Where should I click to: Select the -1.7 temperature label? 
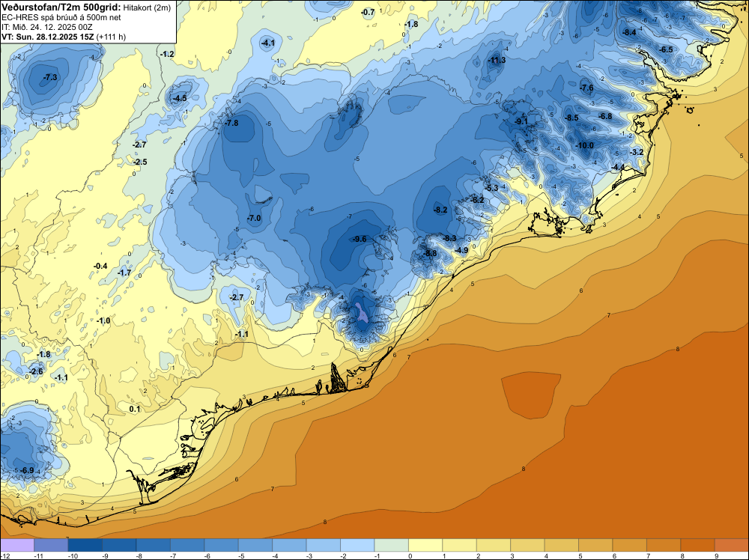click(124, 273)
